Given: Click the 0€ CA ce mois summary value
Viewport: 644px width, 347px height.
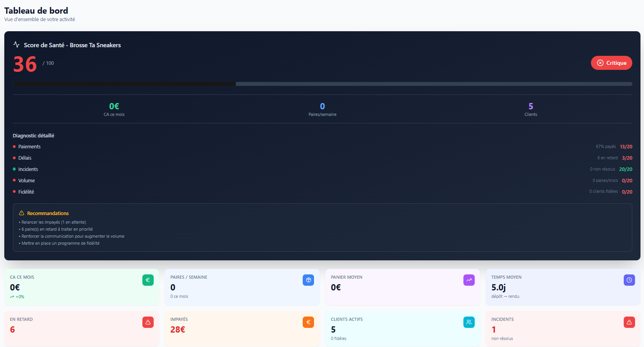Looking at the screenshot, I should click(114, 106).
